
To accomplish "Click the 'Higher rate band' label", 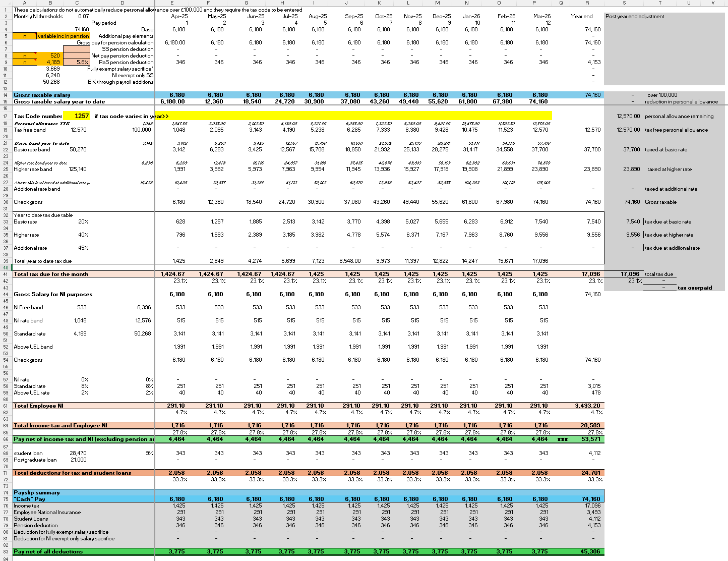I will point(33,169).
